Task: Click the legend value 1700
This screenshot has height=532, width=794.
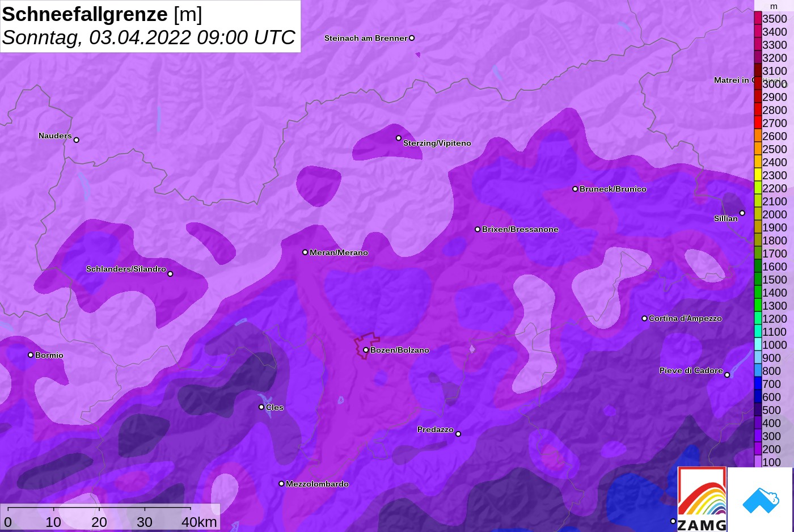Action: [x=775, y=254]
